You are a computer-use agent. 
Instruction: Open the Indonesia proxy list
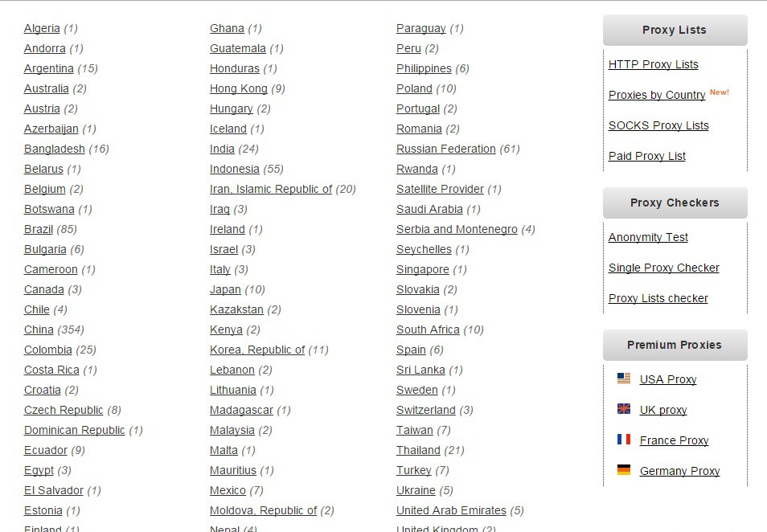(x=234, y=169)
